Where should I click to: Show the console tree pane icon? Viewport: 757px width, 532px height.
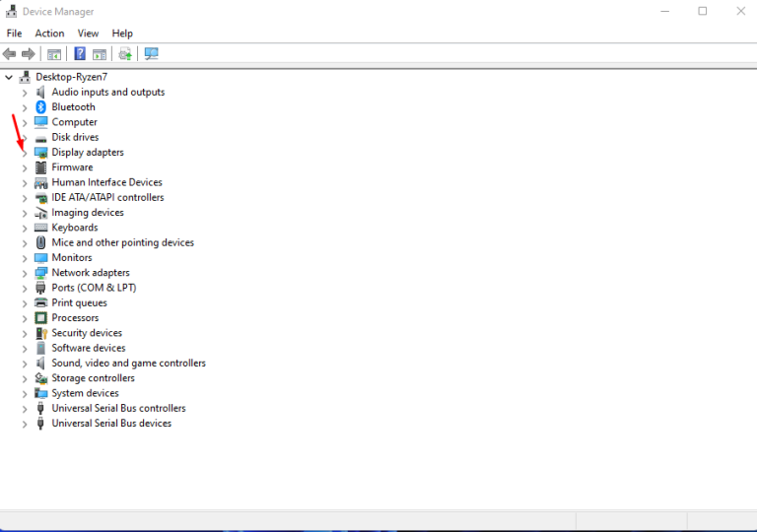click(54, 54)
